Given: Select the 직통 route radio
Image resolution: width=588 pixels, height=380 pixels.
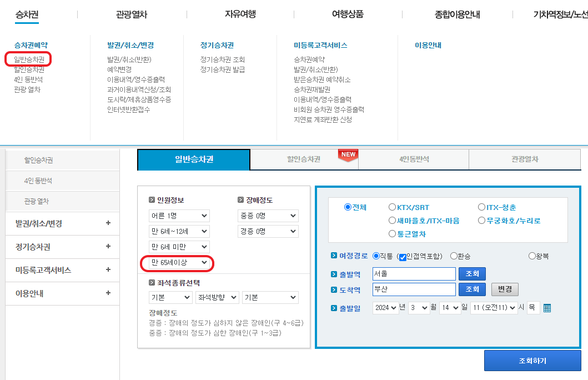Looking at the screenshot, I should pos(376,256).
